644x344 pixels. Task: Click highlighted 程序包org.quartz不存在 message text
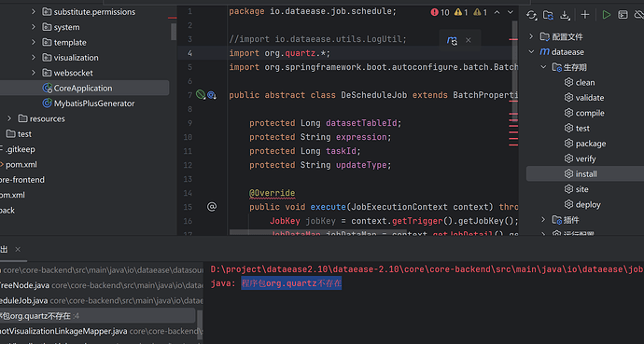coord(291,283)
